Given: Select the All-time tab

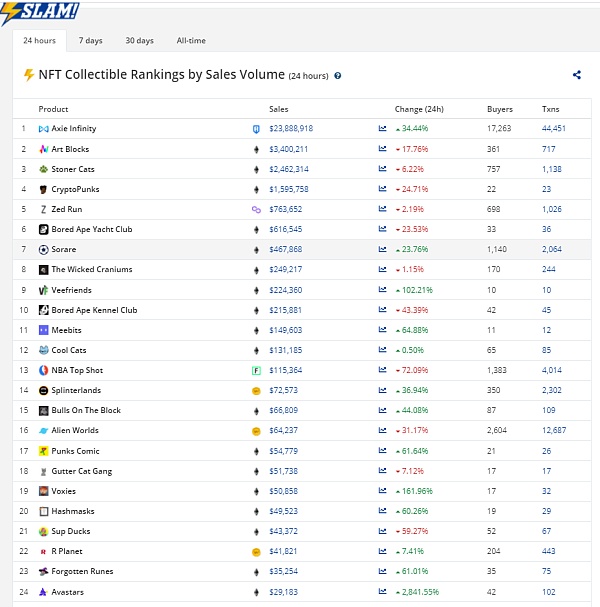Looking at the screenshot, I should coord(191,40).
